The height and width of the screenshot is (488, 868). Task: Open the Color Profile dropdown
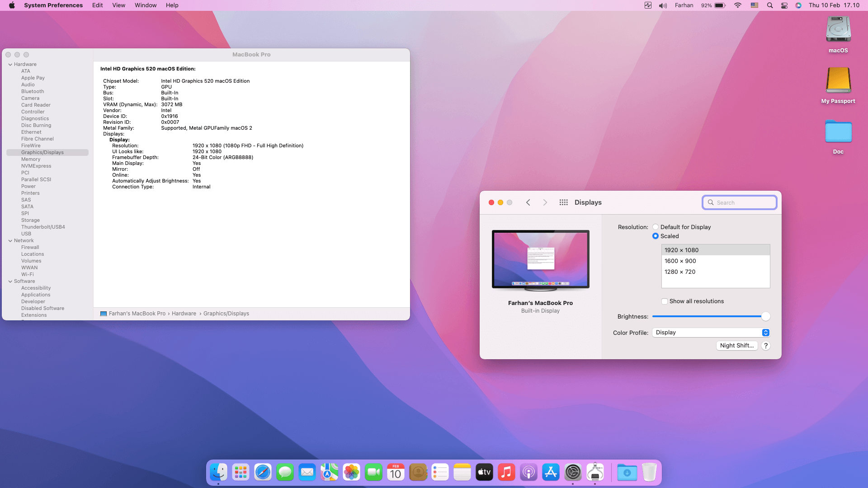click(711, 333)
